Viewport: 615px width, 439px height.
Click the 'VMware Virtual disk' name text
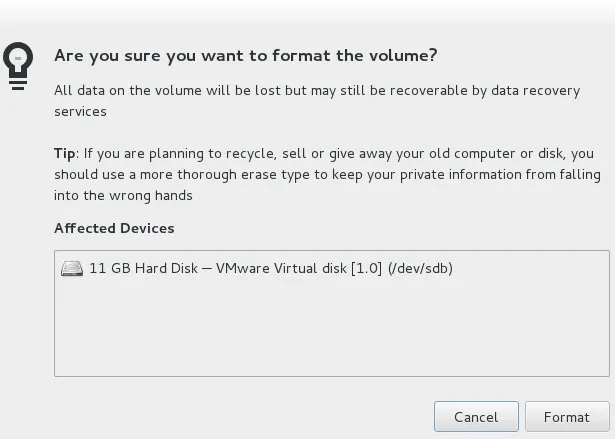tap(281, 269)
